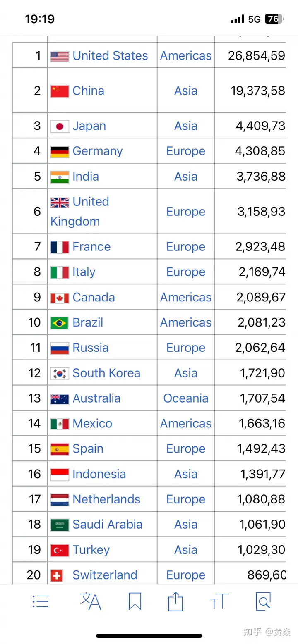
Task: Tap the language translation icon
Action: point(91,601)
